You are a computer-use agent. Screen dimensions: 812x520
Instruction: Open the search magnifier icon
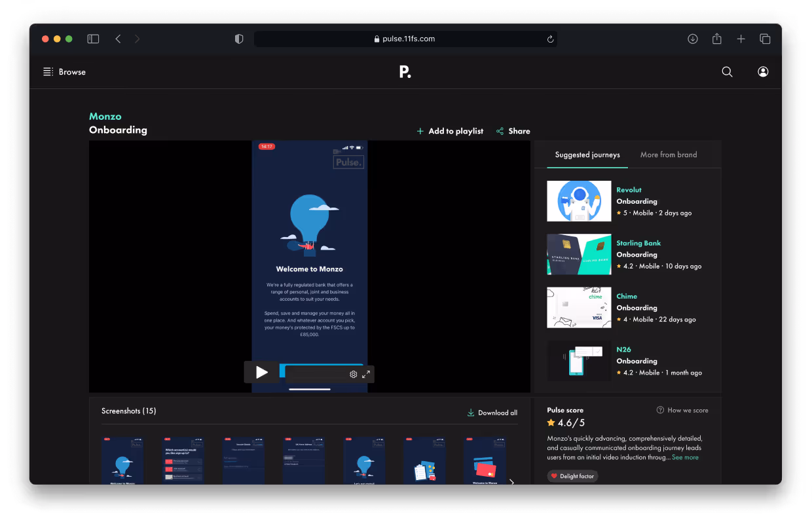pos(727,72)
